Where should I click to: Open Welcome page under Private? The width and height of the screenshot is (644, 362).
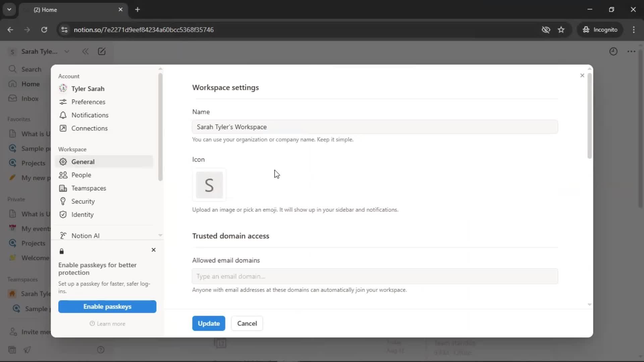coord(30,258)
